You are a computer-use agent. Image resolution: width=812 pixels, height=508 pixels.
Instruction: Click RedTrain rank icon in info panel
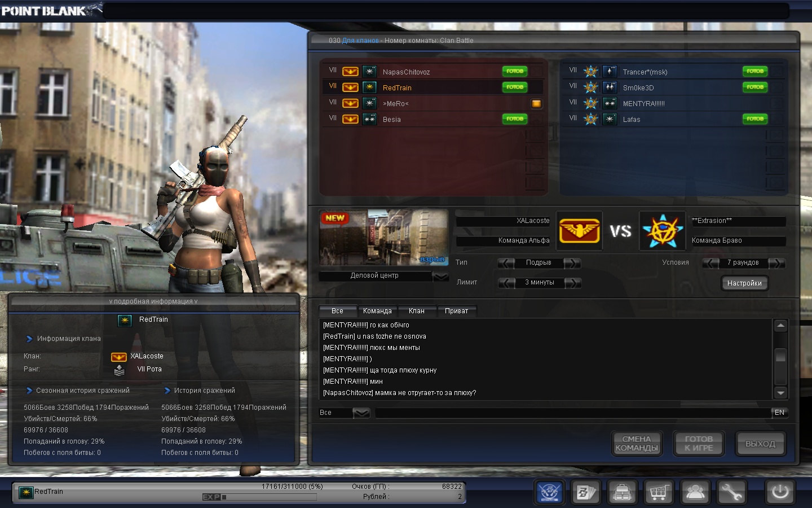(x=124, y=320)
